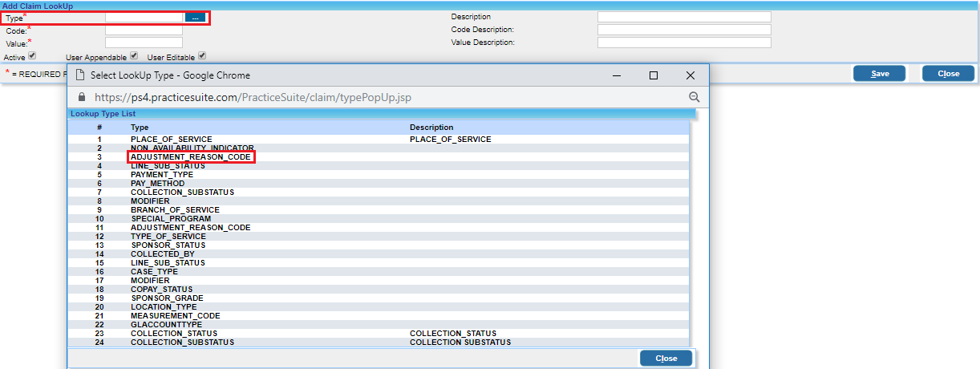
Task: Close popup window using title bar X
Action: (690, 75)
